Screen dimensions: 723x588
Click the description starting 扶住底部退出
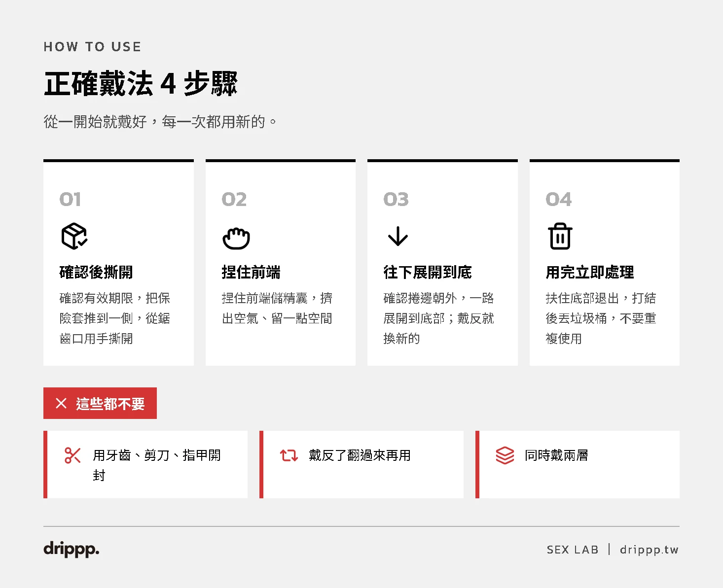coord(601,318)
